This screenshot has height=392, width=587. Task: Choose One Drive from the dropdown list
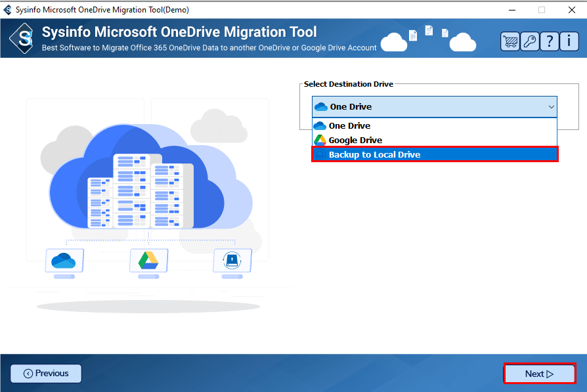point(434,126)
